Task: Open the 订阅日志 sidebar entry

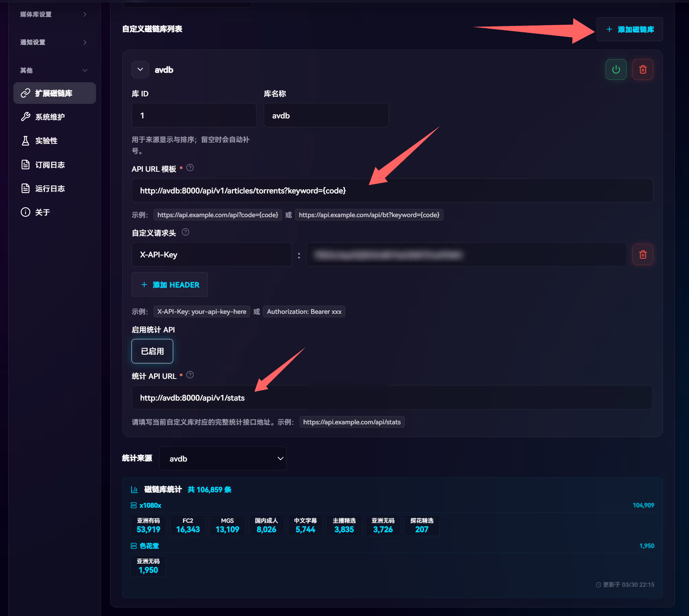Action: (50, 165)
